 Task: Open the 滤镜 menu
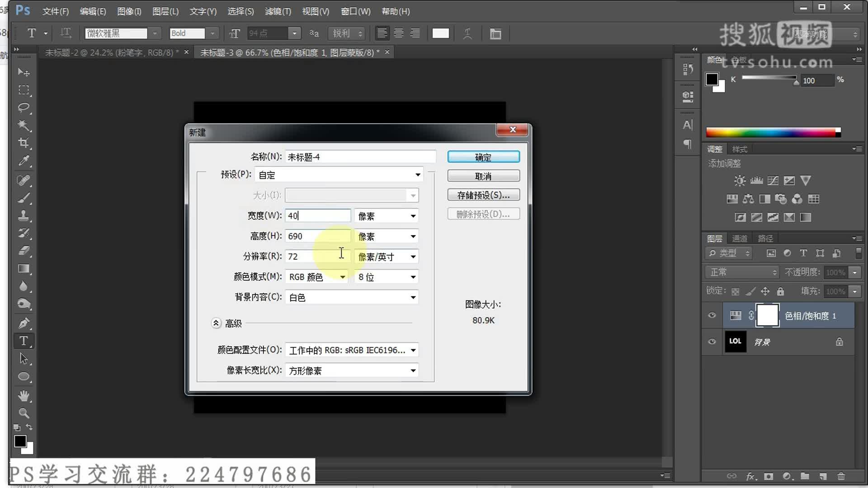[x=277, y=11]
